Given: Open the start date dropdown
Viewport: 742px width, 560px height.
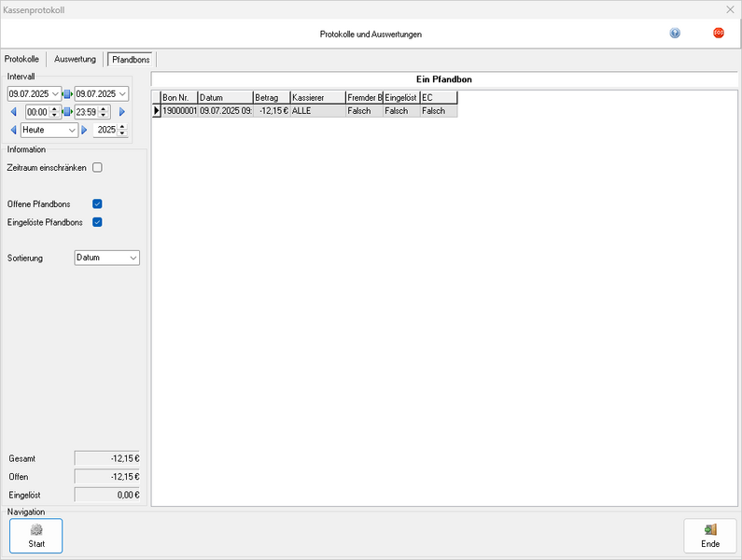Looking at the screenshot, I should 55,93.
